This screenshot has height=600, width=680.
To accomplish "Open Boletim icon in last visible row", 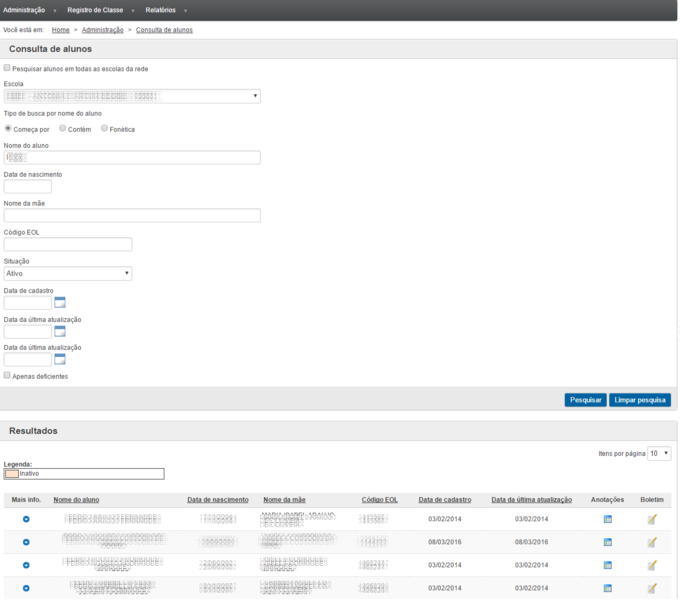I will coord(652,588).
